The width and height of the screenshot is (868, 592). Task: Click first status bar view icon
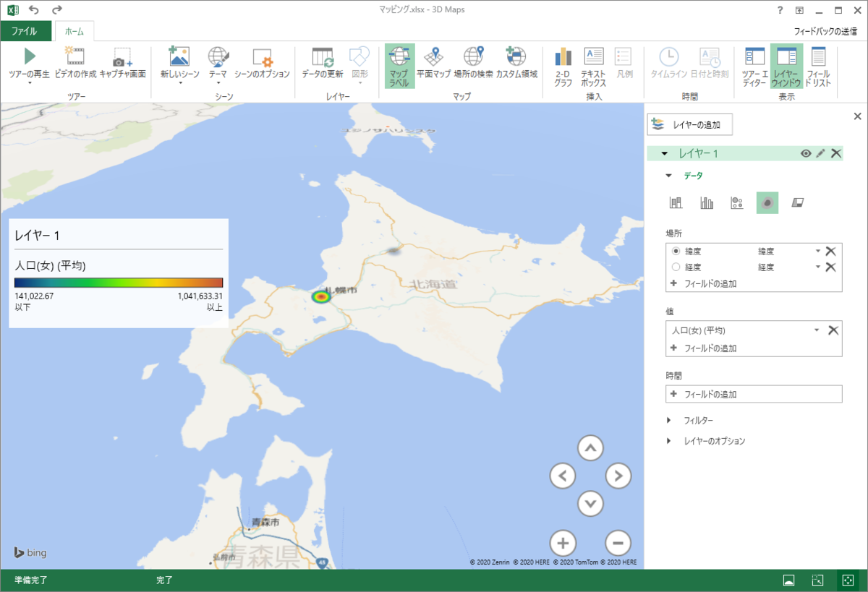pos(789,580)
